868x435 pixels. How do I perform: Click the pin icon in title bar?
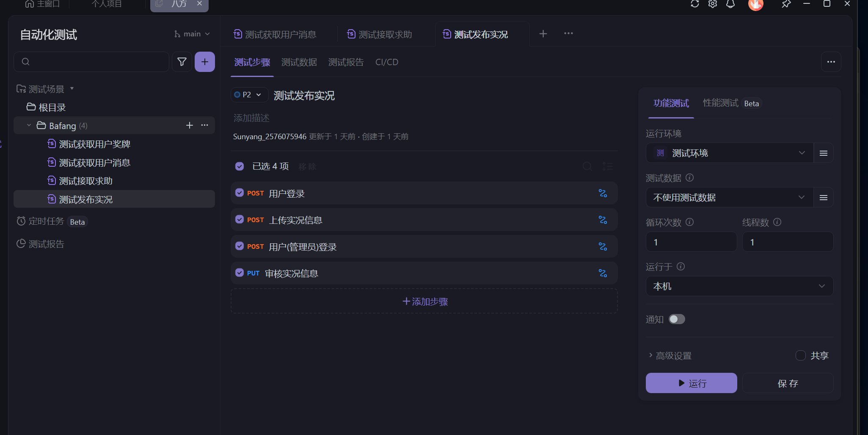tap(786, 4)
